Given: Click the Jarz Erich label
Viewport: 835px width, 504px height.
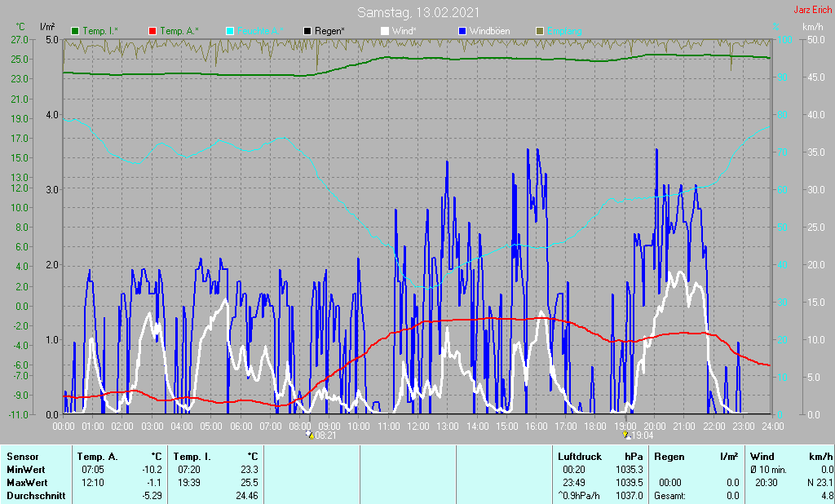Looking at the screenshot, I should 812,11.
